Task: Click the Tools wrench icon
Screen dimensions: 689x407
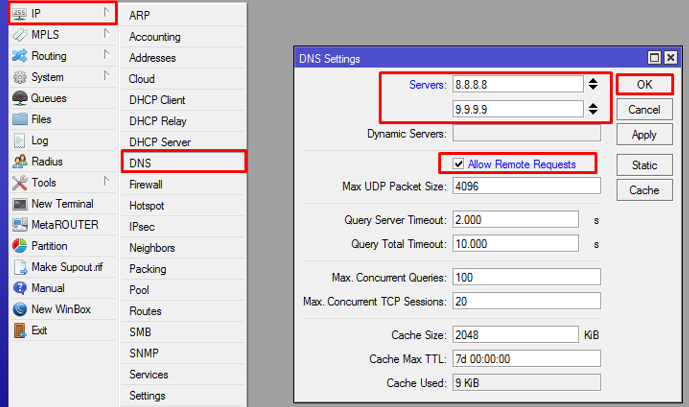Action: 20,182
